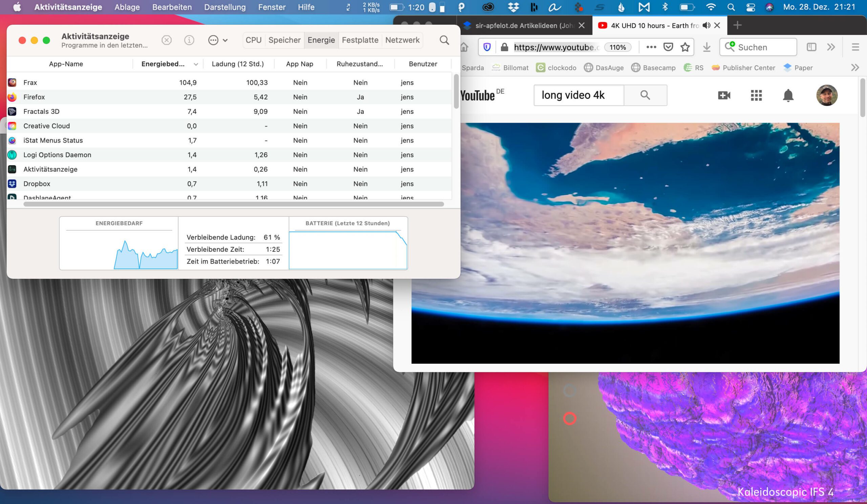Save page to Pocket icon

[x=668, y=47]
